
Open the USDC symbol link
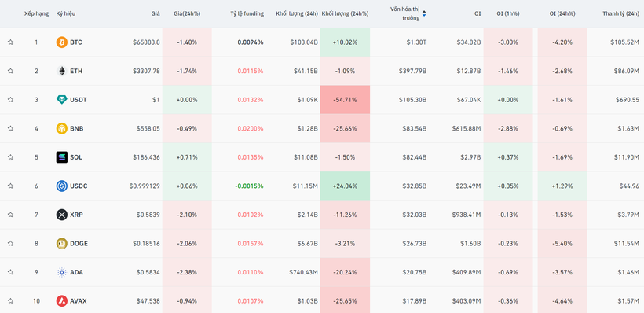(79, 186)
